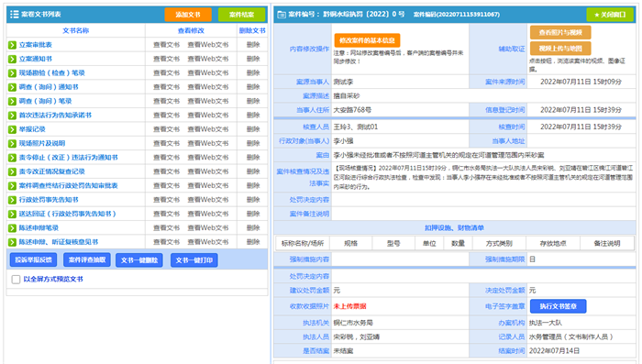Click the green arrow icon beside 立案通知书
This screenshot has width=642, height=364.
pos(12,59)
